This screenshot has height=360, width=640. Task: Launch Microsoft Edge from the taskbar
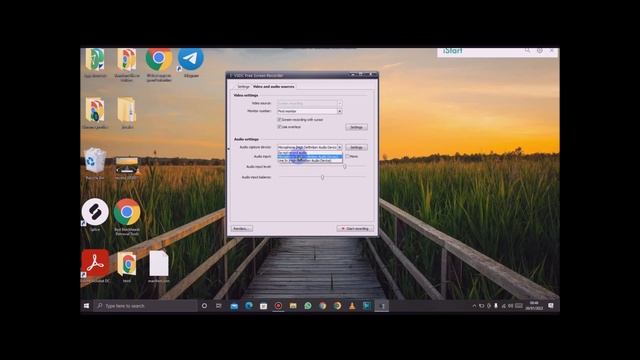[249, 306]
